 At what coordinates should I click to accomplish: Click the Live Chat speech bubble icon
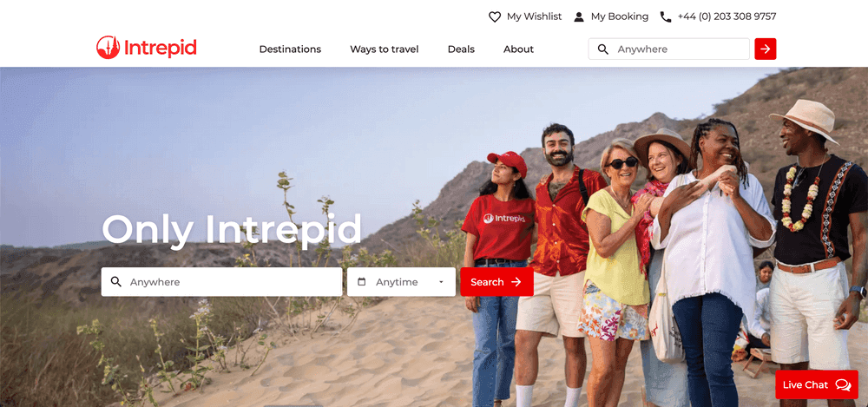click(x=843, y=384)
